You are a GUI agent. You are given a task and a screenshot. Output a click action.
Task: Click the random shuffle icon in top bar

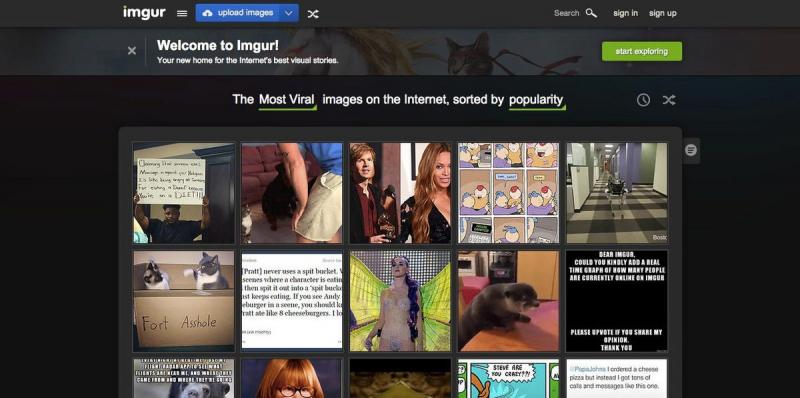[x=313, y=14]
